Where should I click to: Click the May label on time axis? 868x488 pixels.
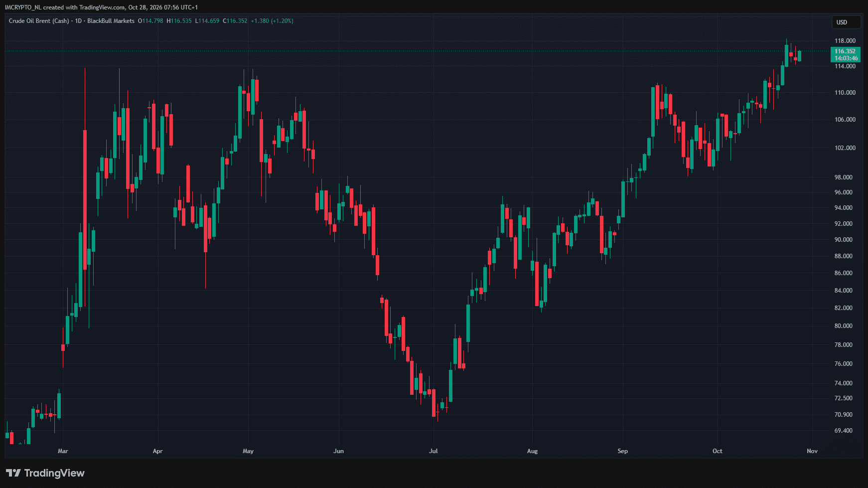248,451
